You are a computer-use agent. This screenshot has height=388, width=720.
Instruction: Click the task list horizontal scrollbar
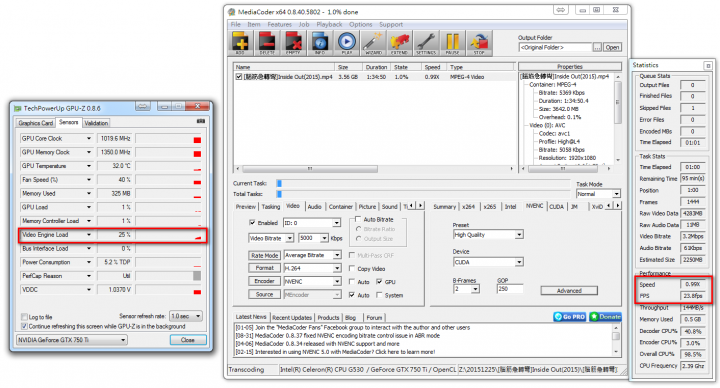(x=374, y=169)
